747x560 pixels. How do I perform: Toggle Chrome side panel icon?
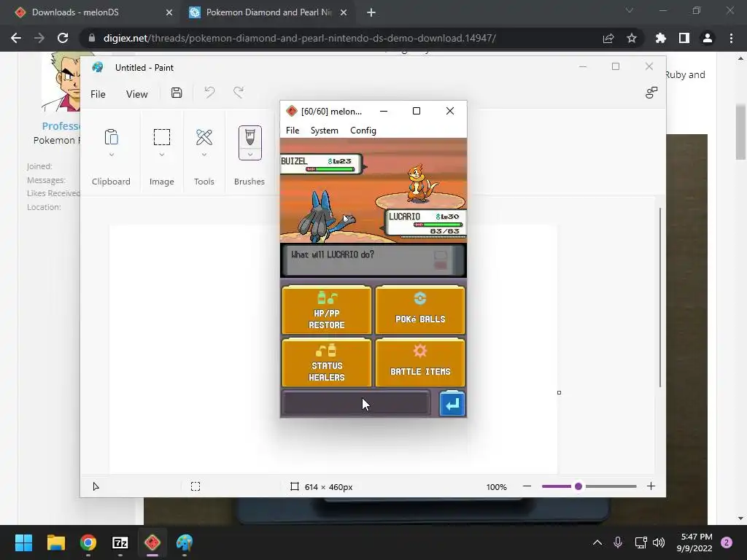684,38
